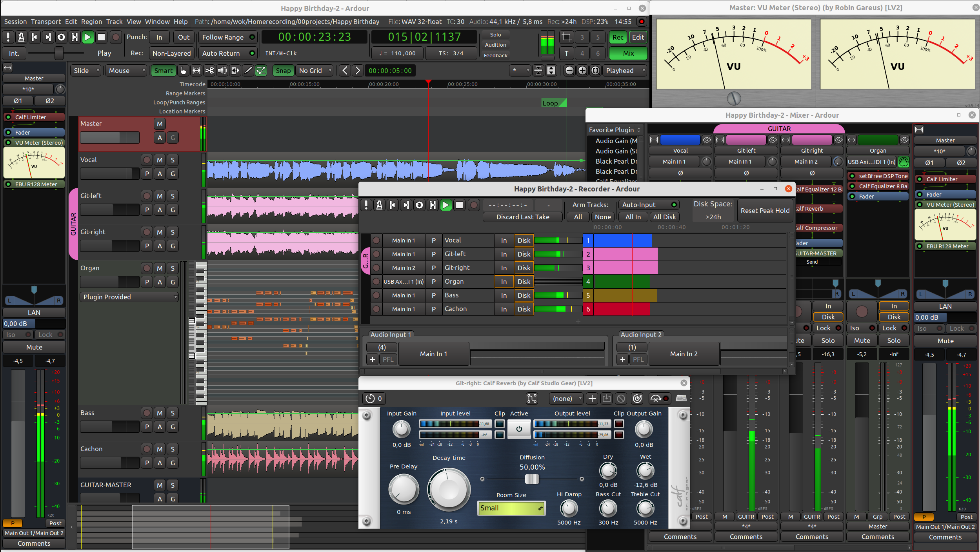The height and width of the screenshot is (552, 980).
Task: Click Reset Peak Hold button
Action: (x=765, y=211)
